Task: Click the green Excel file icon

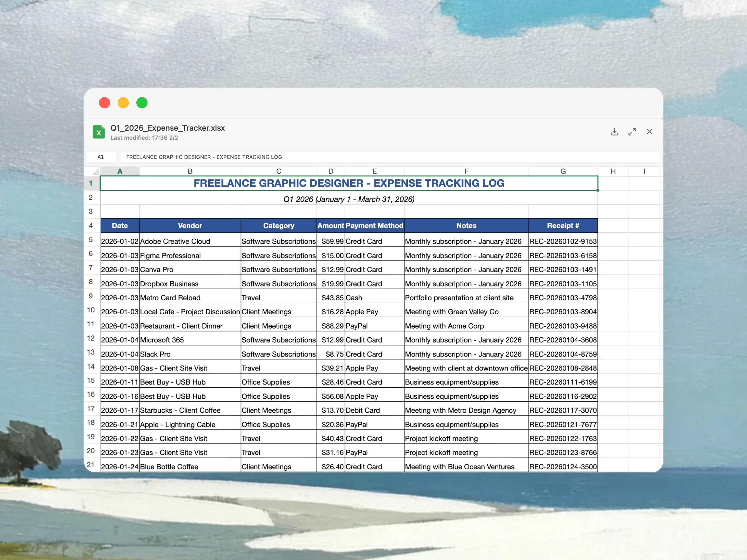Action: [99, 132]
